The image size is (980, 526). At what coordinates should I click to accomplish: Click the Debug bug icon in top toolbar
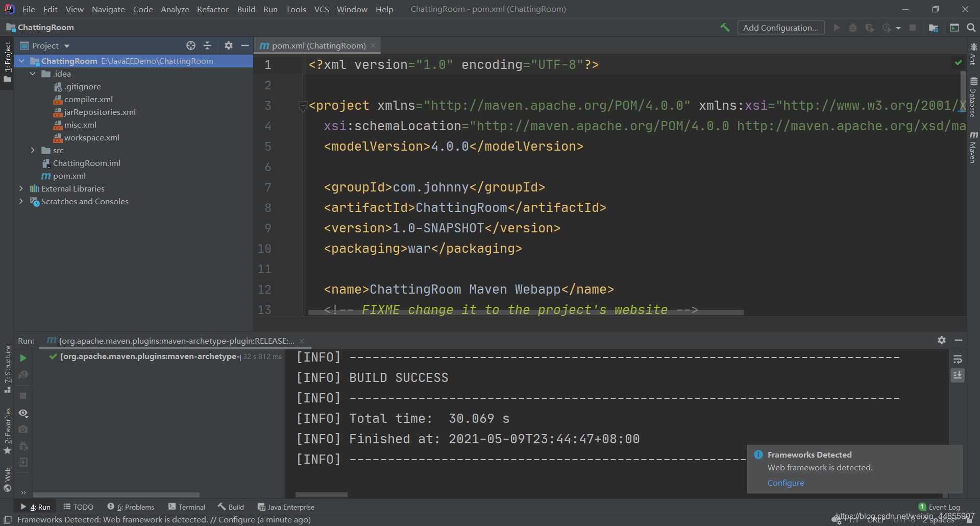coord(853,28)
